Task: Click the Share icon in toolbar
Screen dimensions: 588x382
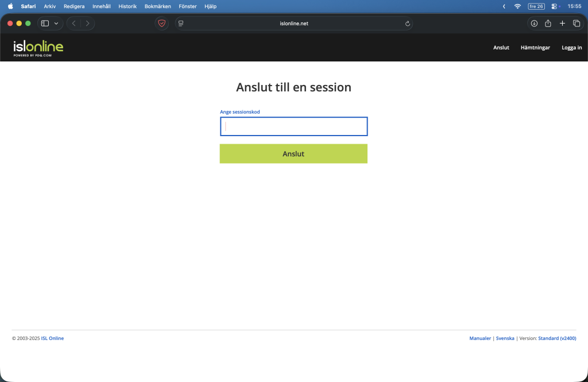Action: pyautogui.click(x=548, y=24)
